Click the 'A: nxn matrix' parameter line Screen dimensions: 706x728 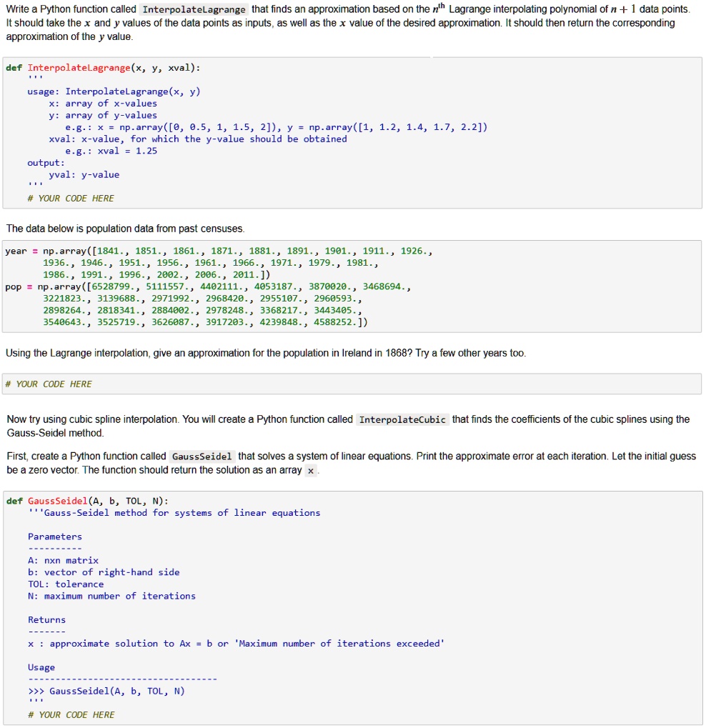63,560
